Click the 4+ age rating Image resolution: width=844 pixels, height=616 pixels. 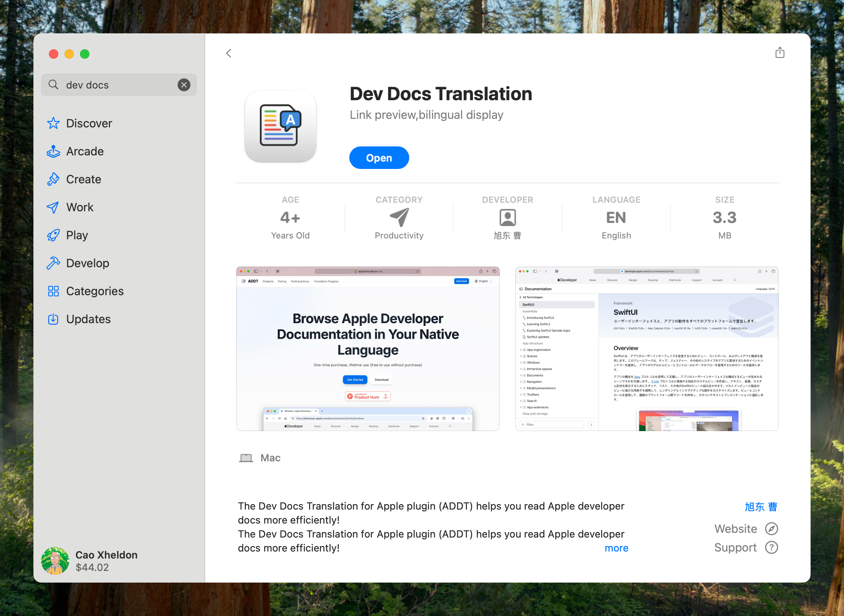point(290,218)
